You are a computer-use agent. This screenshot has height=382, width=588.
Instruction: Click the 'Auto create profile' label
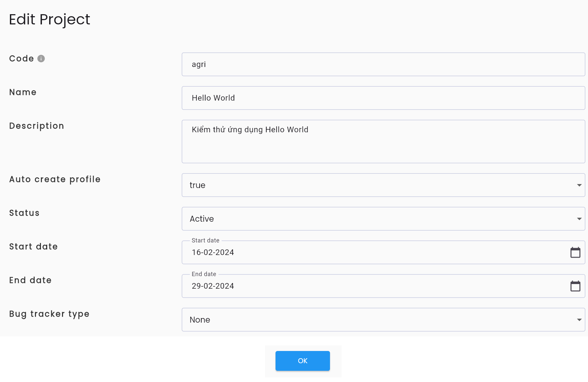(x=55, y=179)
